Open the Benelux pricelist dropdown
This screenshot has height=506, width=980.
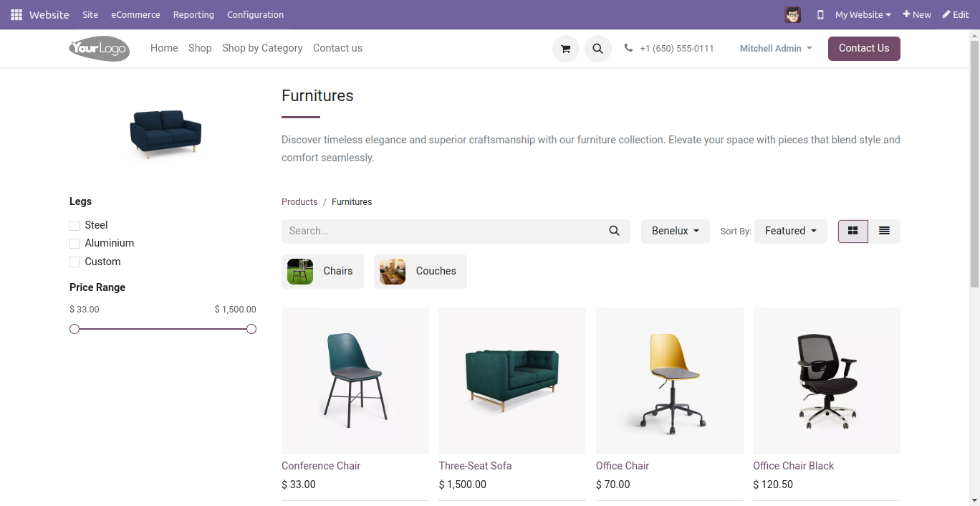click(675, 231)
